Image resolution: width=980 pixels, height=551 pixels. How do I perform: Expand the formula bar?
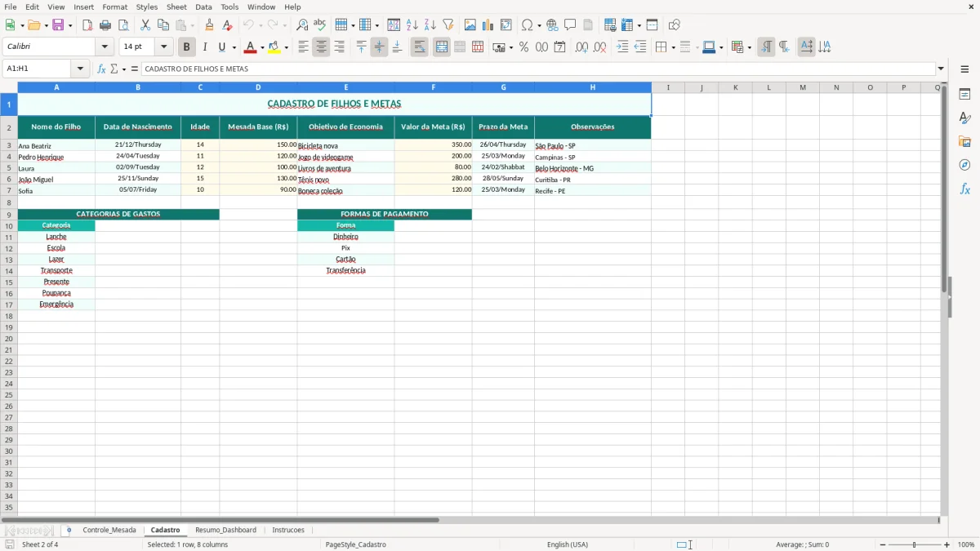point(941,69)
